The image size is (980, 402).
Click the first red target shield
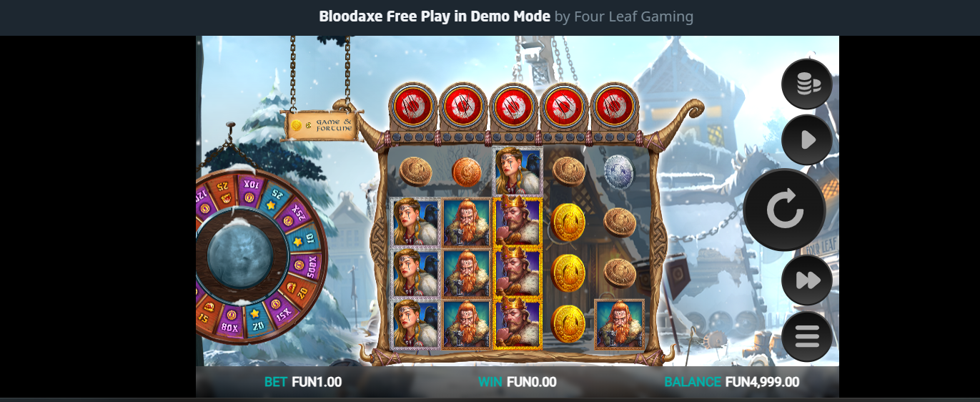pyautogui.click(x=412, y=106)
